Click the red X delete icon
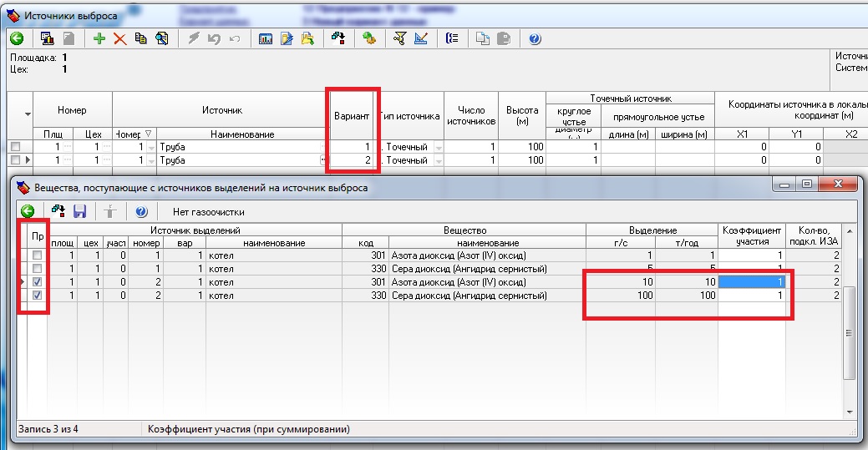 pyautogui.click(x=119, y=38)
